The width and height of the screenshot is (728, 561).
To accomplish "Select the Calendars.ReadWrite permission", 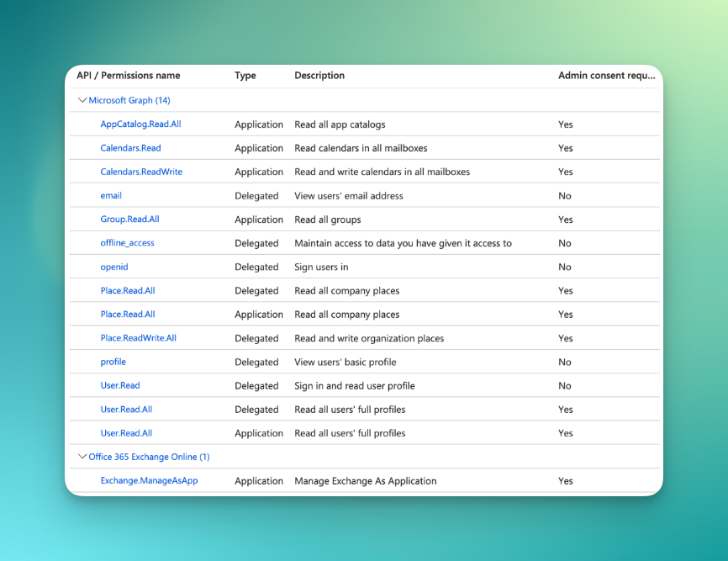I will pyautogui.click(x=141, y=172).
